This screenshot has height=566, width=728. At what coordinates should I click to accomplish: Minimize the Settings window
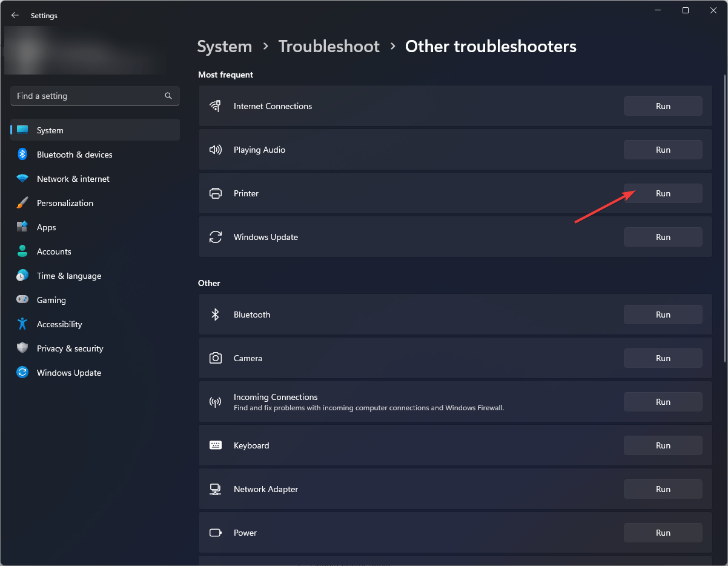point(657,10)
